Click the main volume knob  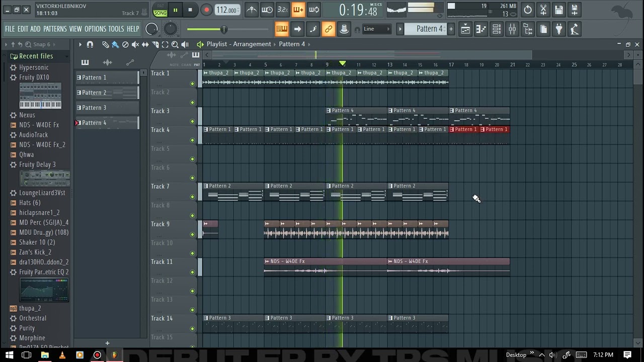click(151, 29)
